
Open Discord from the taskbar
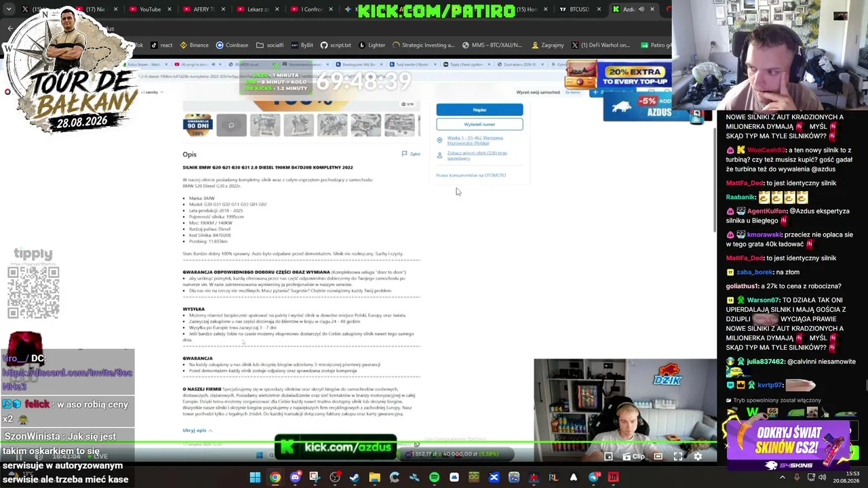coord(295,477)
